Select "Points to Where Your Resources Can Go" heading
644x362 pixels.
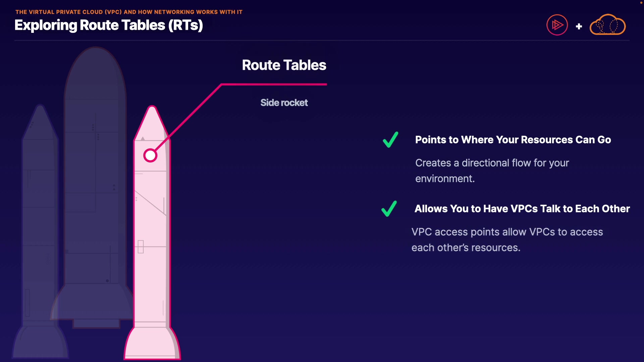pyautogui.click(x=513, y=140)
